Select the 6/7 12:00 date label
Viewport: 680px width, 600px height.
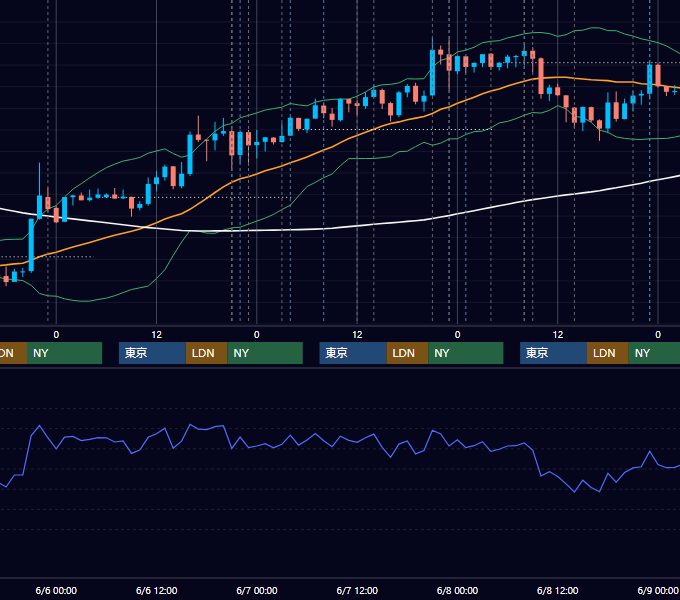point(357,590)
